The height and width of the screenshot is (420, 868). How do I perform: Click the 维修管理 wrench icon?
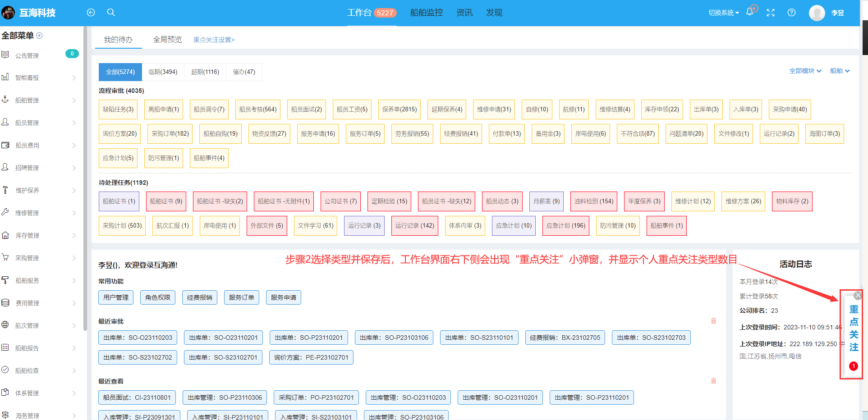click(x=5, y=212)
